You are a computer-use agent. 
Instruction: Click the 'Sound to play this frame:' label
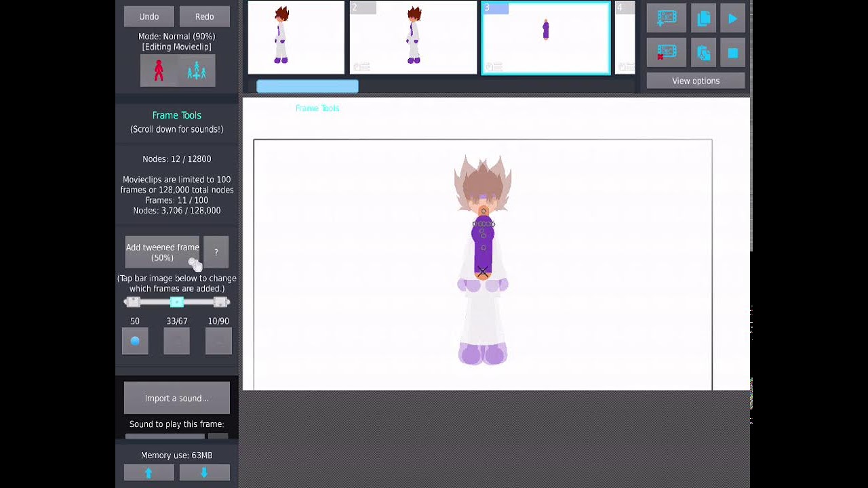coord(177,424)
